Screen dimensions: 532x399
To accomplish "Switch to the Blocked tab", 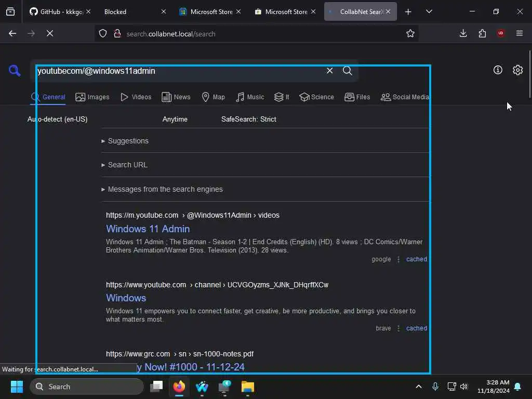I will click(135, 11).
